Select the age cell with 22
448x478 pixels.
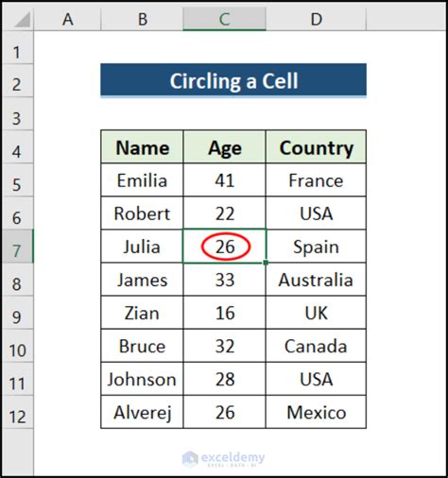pos(224,213)
